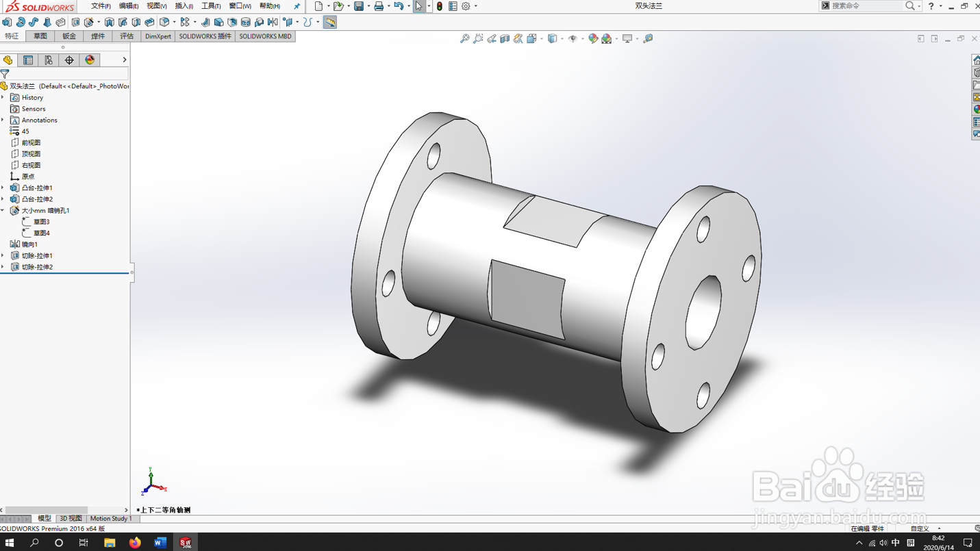Open the 编辑(E) menu
The height and width of the screenshot is (551, 980).
(x=129, y=6)
